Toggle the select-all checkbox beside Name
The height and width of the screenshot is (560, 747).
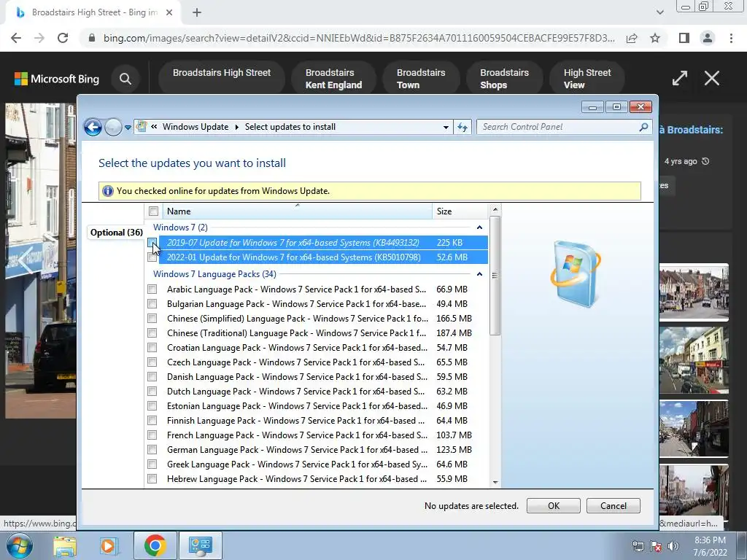click(x=153, y=211)
